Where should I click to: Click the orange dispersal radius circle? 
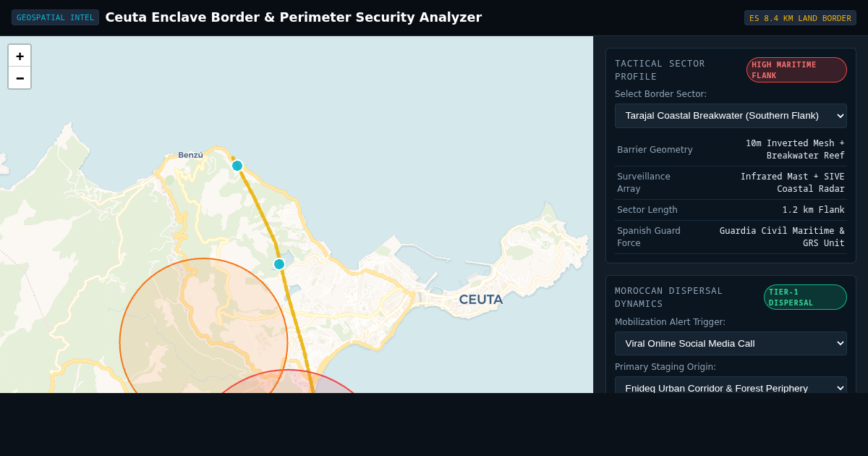coord(203,326)
